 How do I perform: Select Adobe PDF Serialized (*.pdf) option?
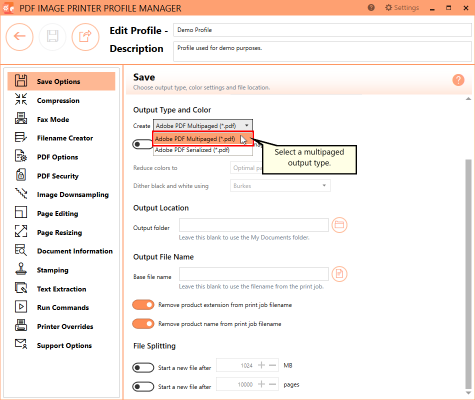coord(203,150)
